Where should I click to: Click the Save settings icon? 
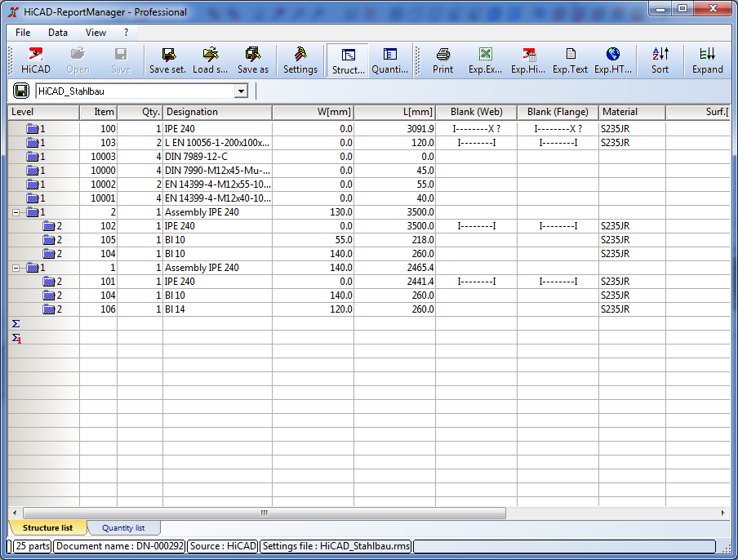pos(167,60)
